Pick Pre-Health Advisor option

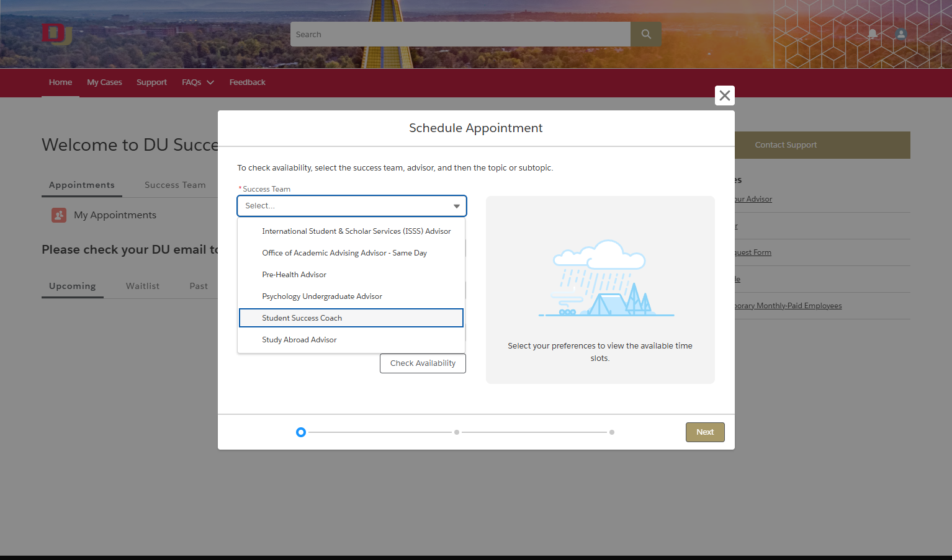pos(351,275)
